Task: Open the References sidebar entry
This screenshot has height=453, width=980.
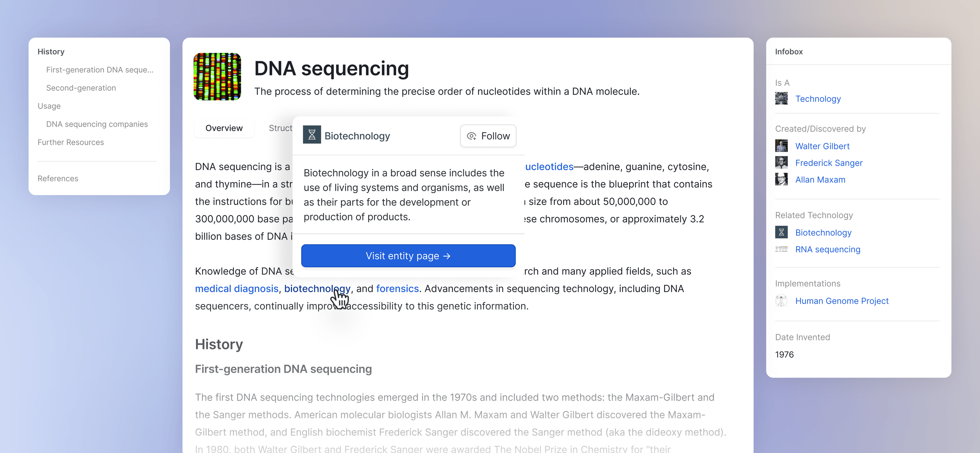Action: point(58,178)
